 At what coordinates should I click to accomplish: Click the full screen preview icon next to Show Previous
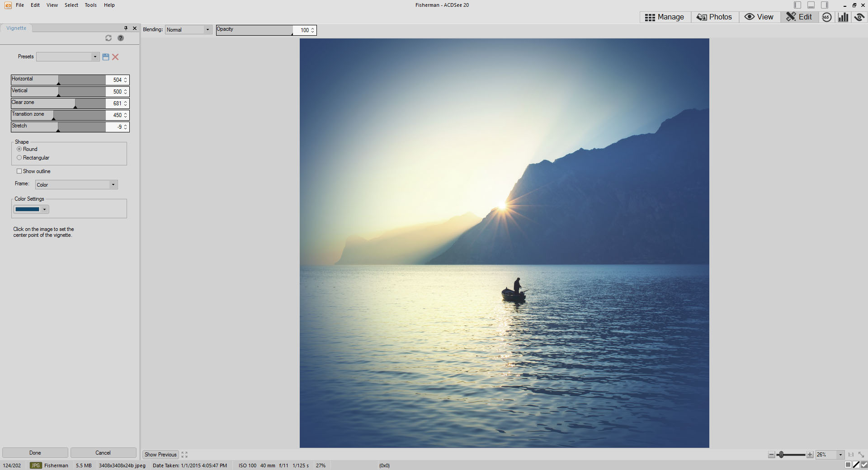184,455
